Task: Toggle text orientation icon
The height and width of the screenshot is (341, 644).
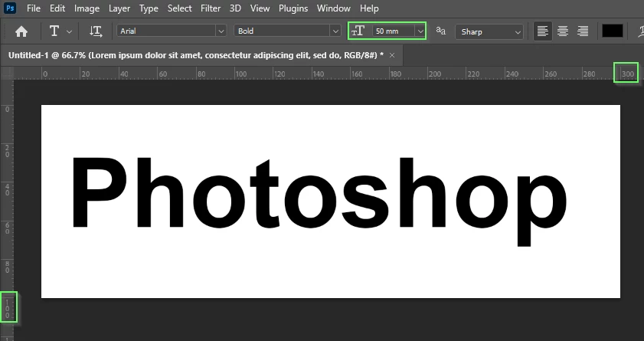Action: [96, 31]
